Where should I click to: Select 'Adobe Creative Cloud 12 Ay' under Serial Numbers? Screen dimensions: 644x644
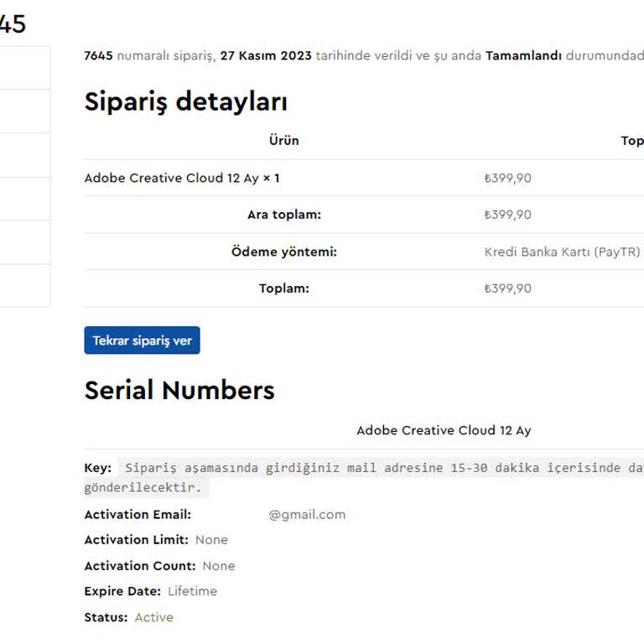444,430
